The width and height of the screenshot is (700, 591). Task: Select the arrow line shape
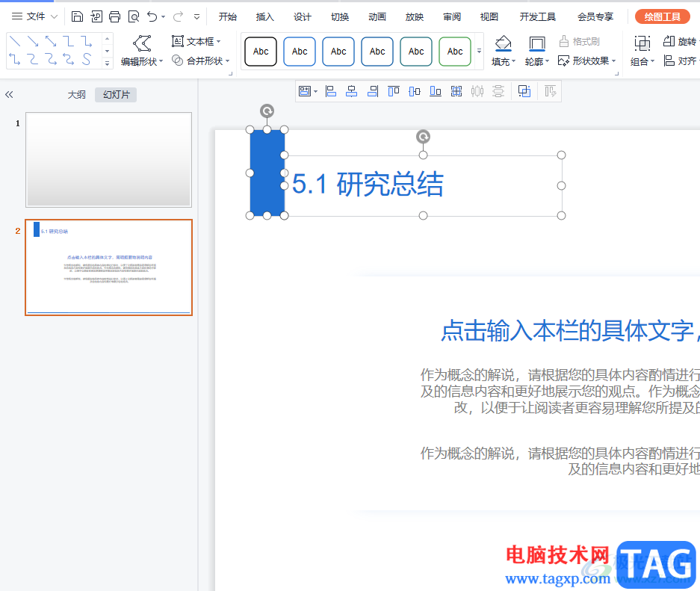[x=33, y=42]
